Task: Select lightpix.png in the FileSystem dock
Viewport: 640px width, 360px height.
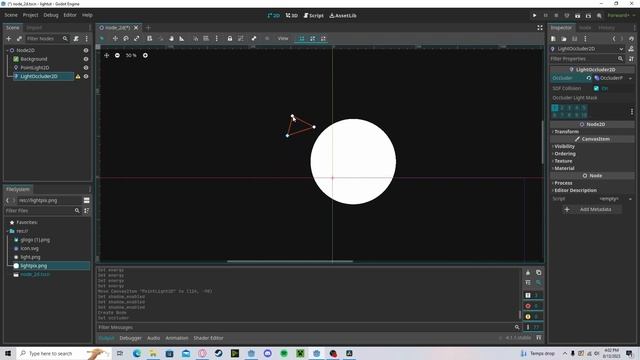Action: click(x=33, y=266)
